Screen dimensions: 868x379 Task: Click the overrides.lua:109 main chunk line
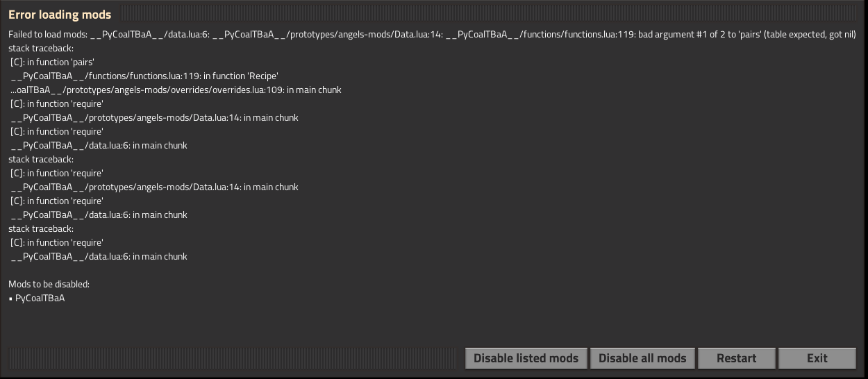(x=175, y=90)
